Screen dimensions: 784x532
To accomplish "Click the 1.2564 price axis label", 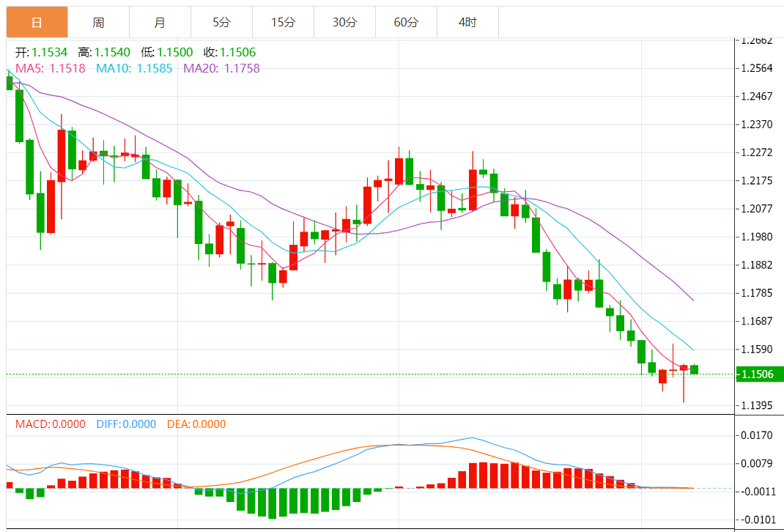I will [x=756, y=68].
